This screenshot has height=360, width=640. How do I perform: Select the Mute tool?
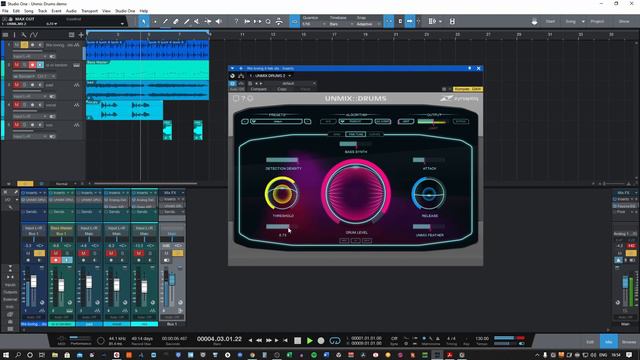tap(197, 21)
